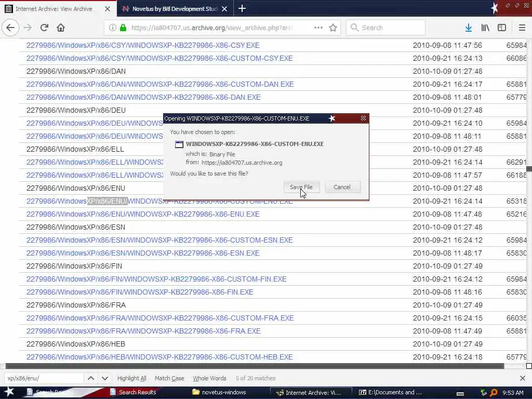Viewport: 532px width, 399px height.
Task: Reload the current page
Action: pos(44,28)
